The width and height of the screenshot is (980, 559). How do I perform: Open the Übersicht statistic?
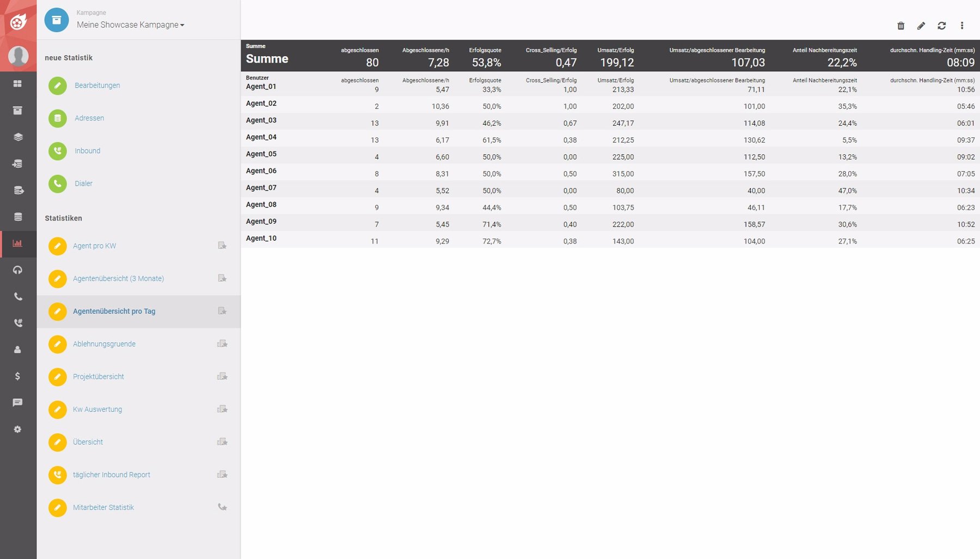pyautogui.click(x=88, y=442)
